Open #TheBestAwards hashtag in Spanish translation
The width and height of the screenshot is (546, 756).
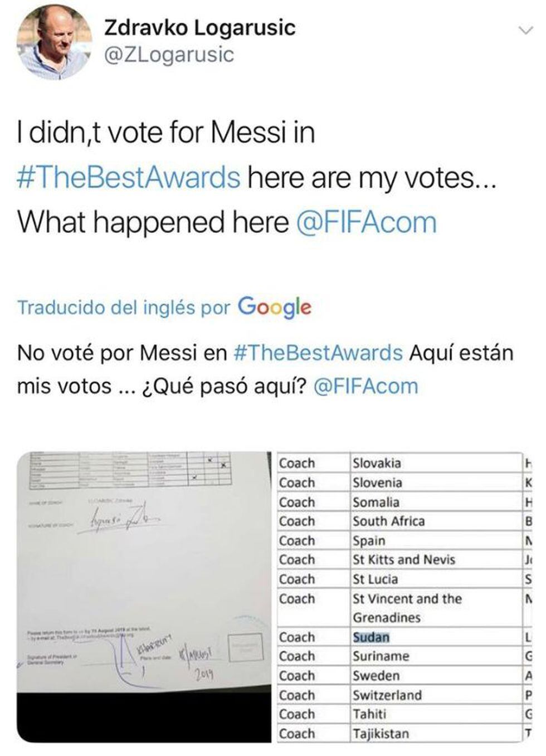(318, 353)
